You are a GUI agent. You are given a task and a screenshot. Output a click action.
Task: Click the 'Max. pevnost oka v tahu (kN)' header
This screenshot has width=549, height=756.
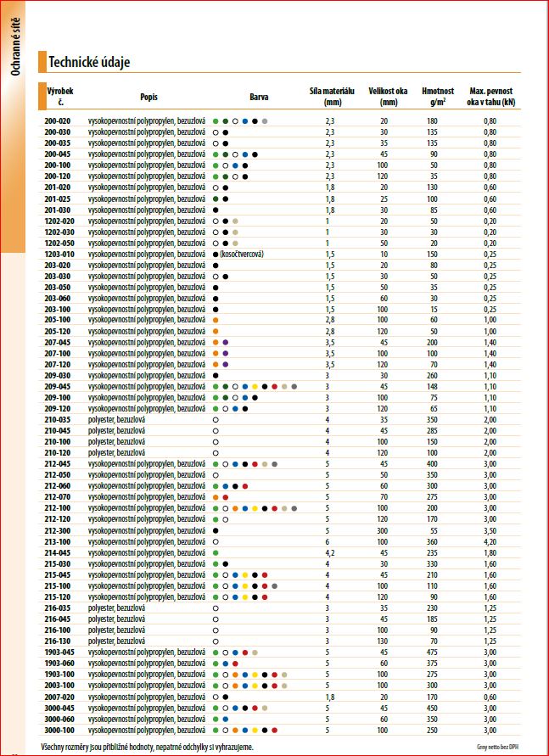[491, 97]
